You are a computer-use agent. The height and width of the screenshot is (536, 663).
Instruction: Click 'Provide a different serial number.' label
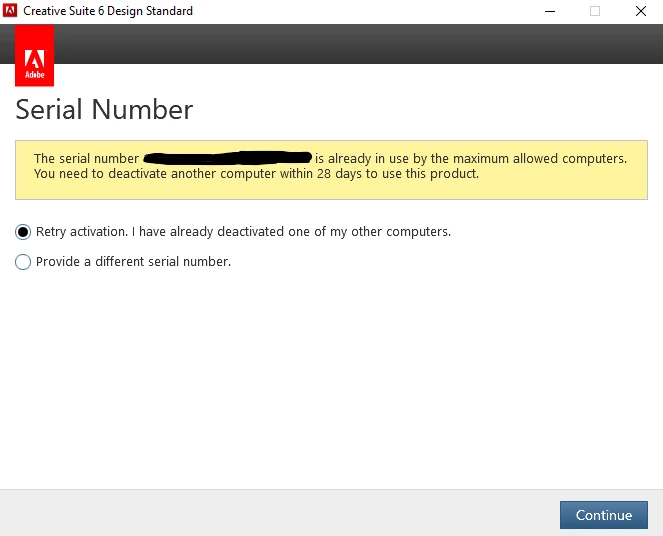(x=134, y=262)
